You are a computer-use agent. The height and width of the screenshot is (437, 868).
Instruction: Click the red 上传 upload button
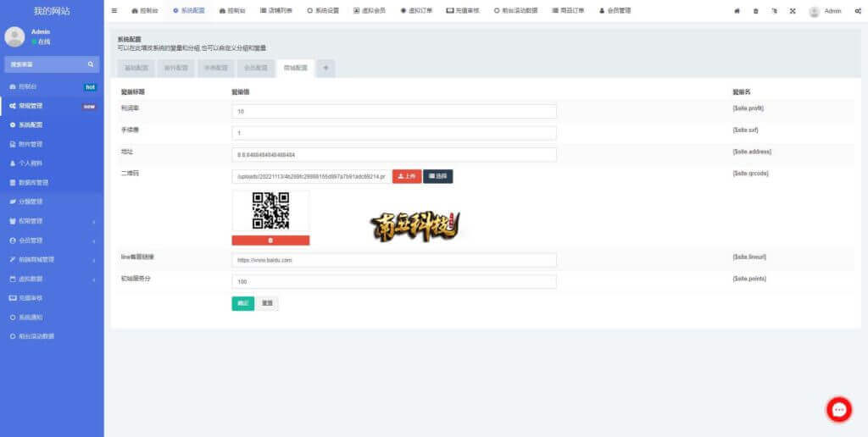click(x=407, y=176)
